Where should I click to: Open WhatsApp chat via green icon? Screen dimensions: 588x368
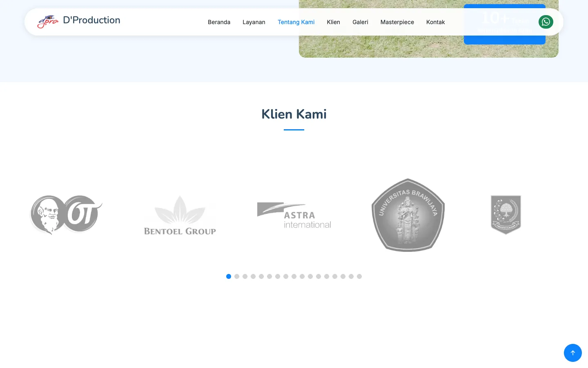[x=546, y=22]
